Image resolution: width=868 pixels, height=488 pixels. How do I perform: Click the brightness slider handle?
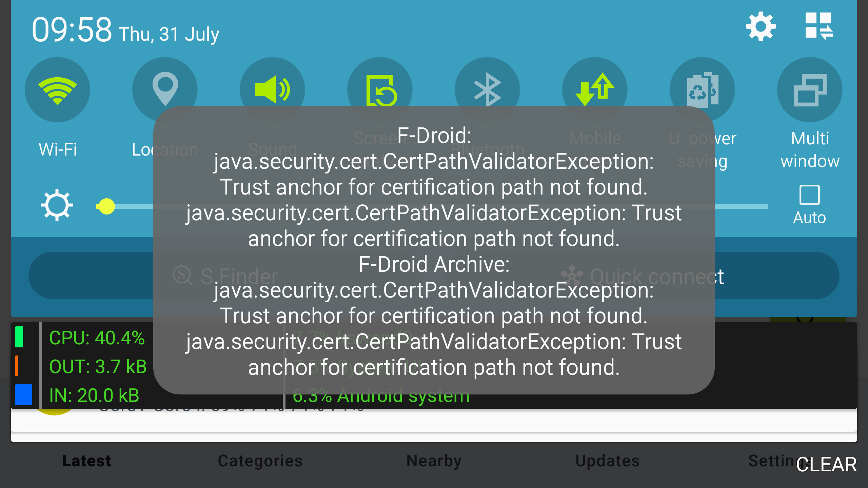pos(106,206)
